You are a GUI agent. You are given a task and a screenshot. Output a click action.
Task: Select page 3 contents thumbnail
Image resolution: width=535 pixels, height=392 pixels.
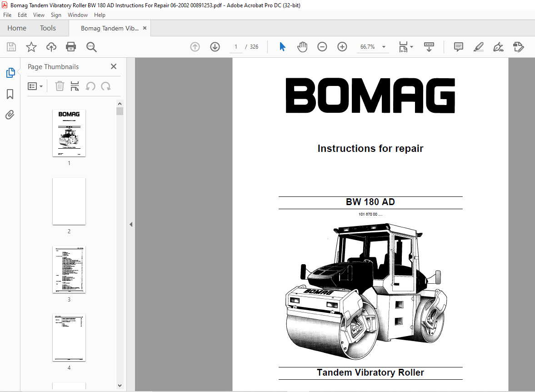(69, 269)
